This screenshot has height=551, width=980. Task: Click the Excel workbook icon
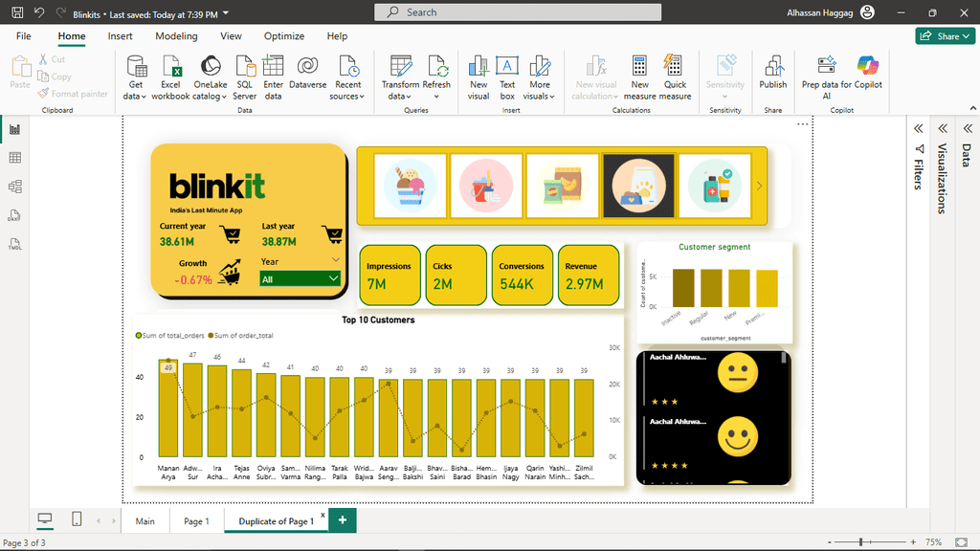point(170,67)
